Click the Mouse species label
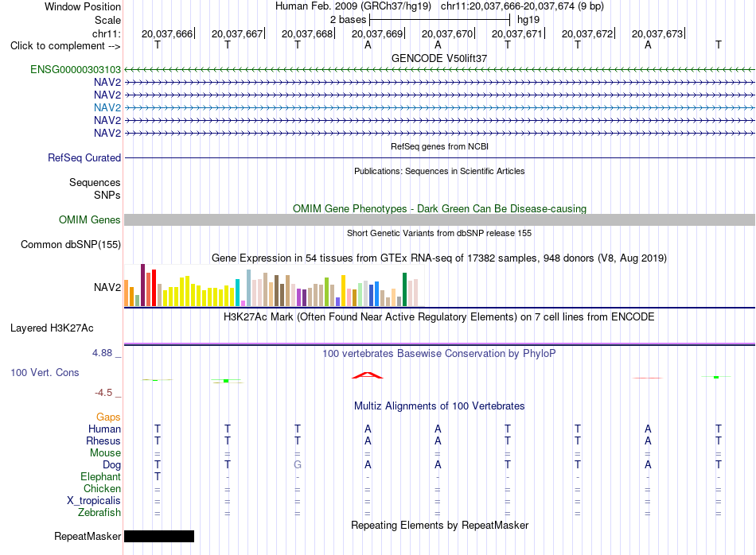Image resolution: width=756 pixels, height=555 pixels. 105,453
